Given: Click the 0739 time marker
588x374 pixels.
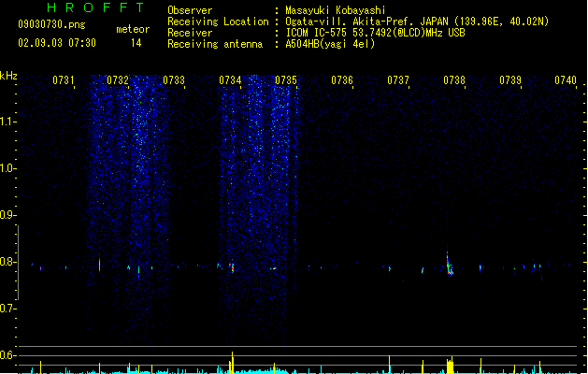Looking at the screenshot, I should (x=510, y=80).
